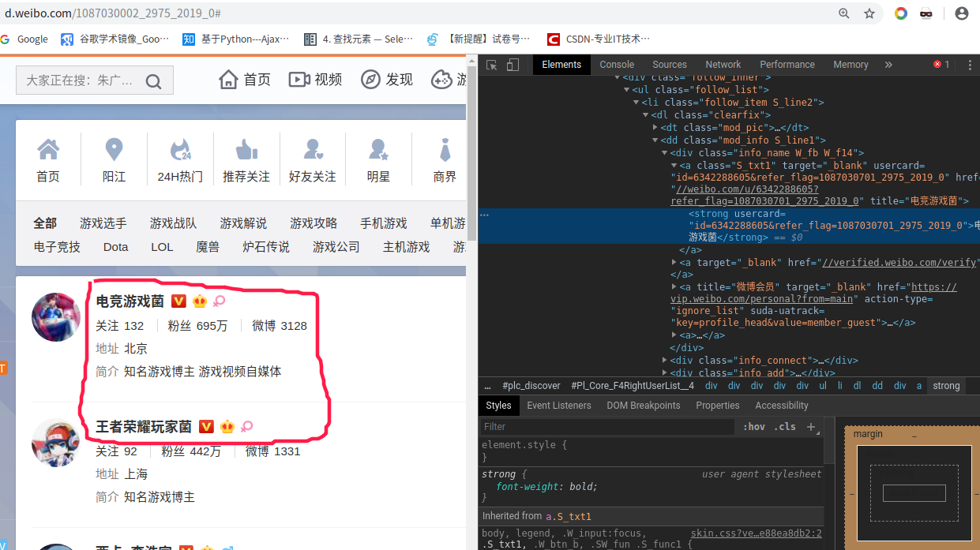Open the Event Listeners pane tab

559,406
